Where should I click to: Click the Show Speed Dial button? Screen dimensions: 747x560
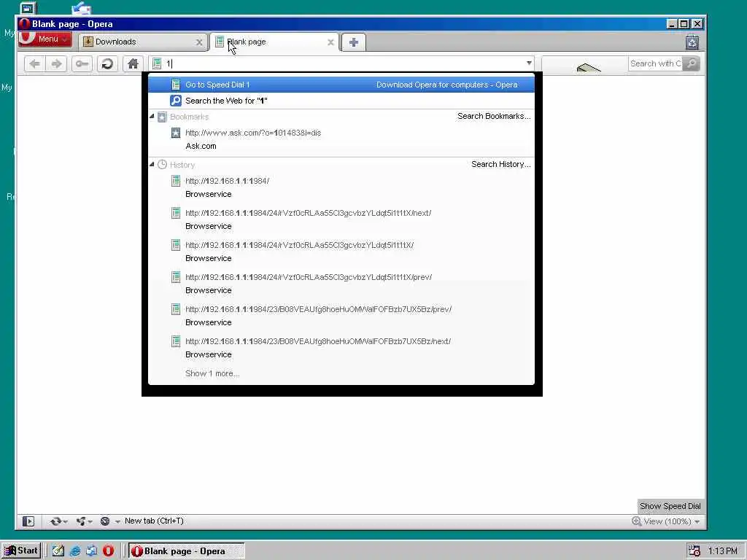670,506
